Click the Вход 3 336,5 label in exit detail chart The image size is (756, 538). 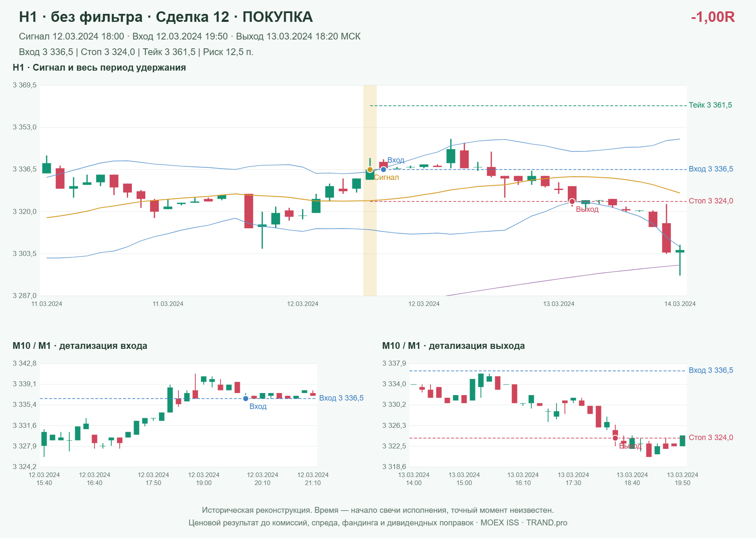(711, 370)
